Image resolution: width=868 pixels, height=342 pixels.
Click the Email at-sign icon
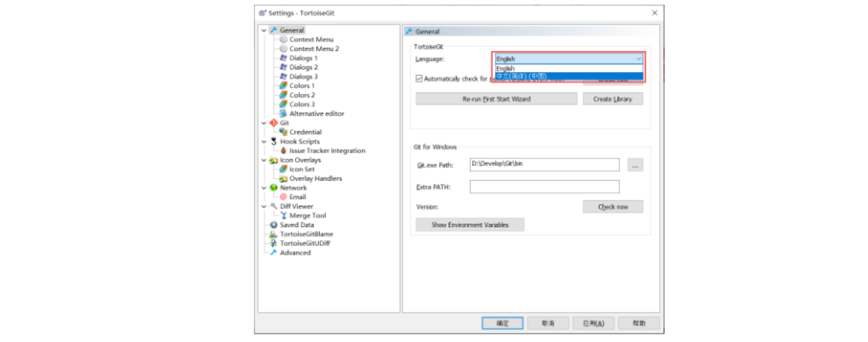click(x=283, y=197)
